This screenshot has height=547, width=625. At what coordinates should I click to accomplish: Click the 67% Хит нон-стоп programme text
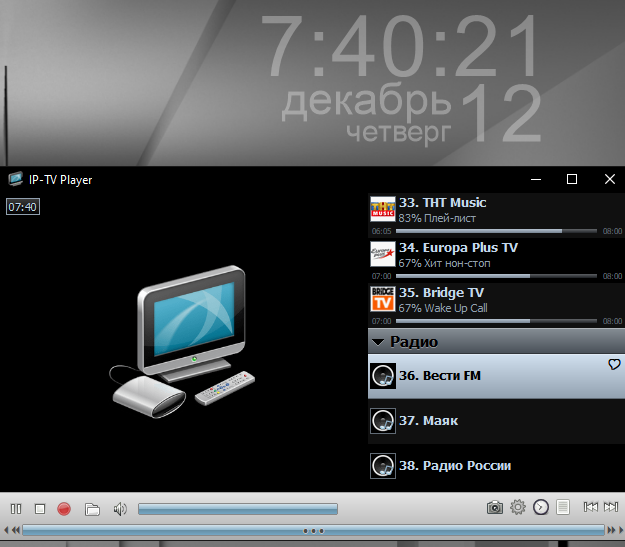click(444, 264)
